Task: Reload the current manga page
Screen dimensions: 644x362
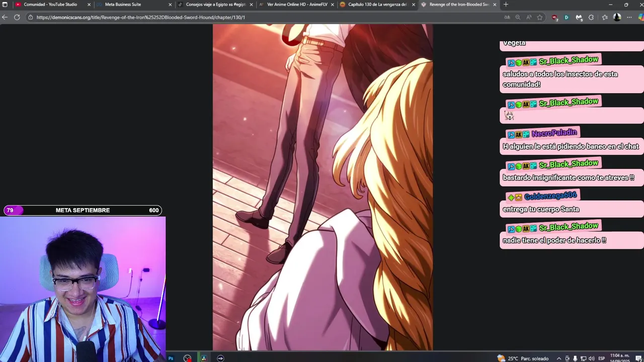Action: [x=17, y=17]
